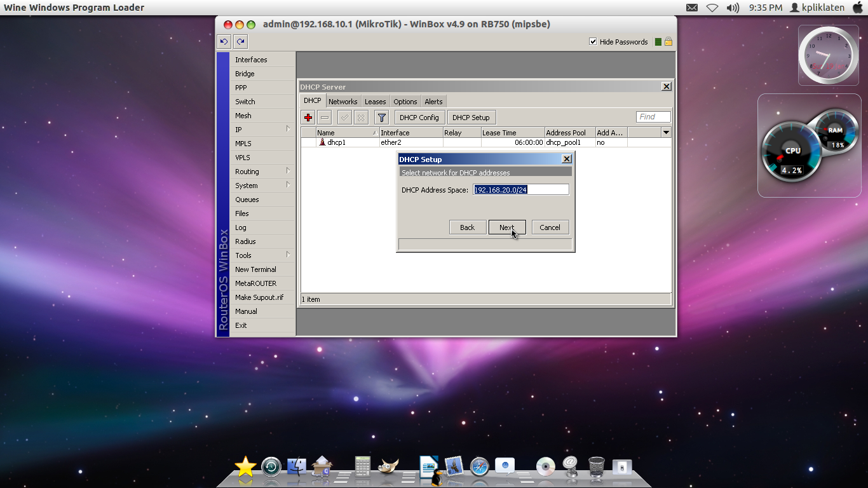Click Exit in the sidebar menu

click(x=262, y=325)
